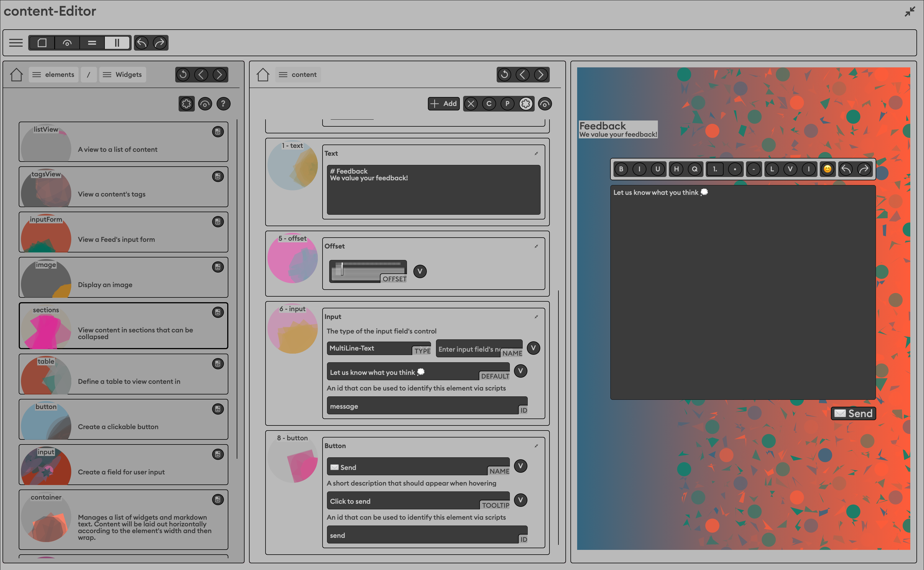Click the message ID input field
This screenshot has height=570, width=924.
tap(426, 406)
